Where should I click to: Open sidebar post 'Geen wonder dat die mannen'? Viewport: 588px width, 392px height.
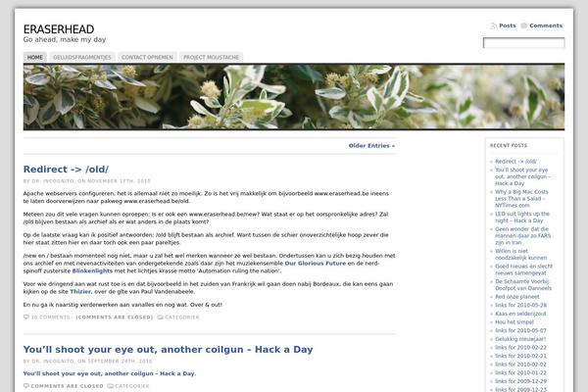pyautogui.click(x=522, y=235)
